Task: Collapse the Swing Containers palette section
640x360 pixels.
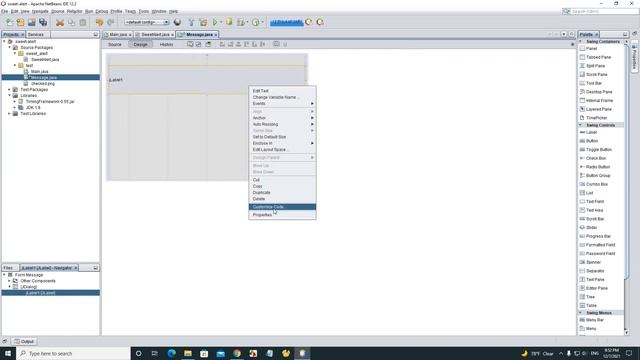Action: click(x=581, y=42)
